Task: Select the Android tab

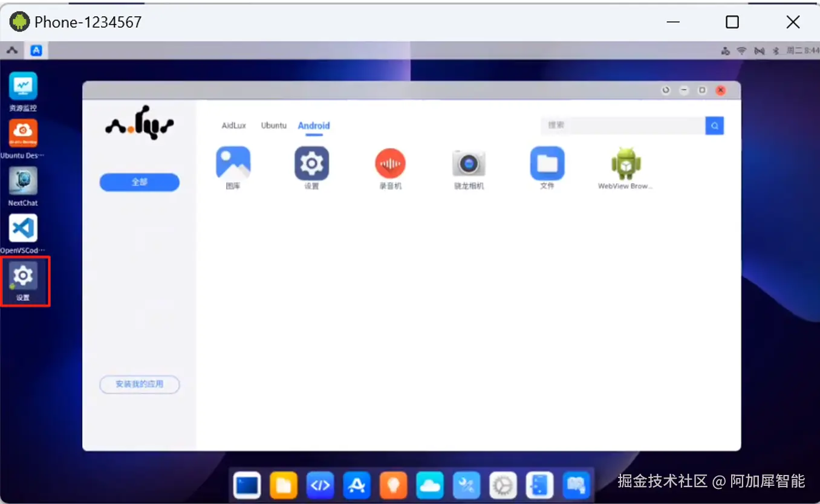Action: [x=314, y=126]
